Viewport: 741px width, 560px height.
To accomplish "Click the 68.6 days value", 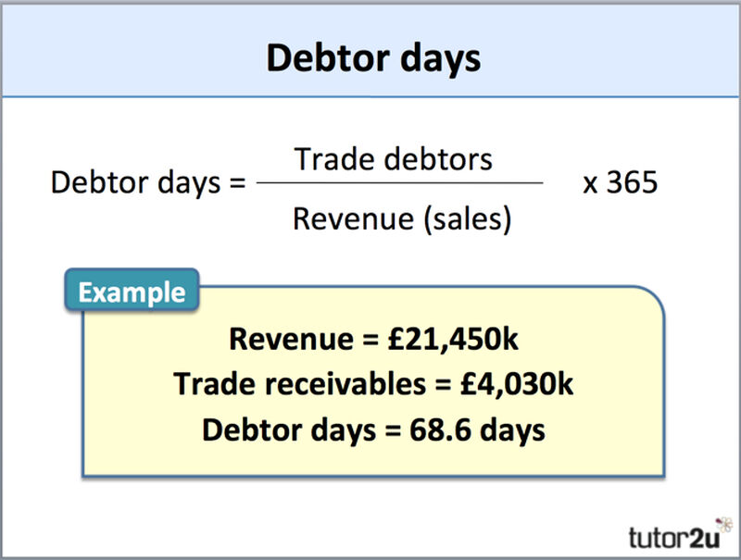I will pyautogui.click(x=477, y=429).
